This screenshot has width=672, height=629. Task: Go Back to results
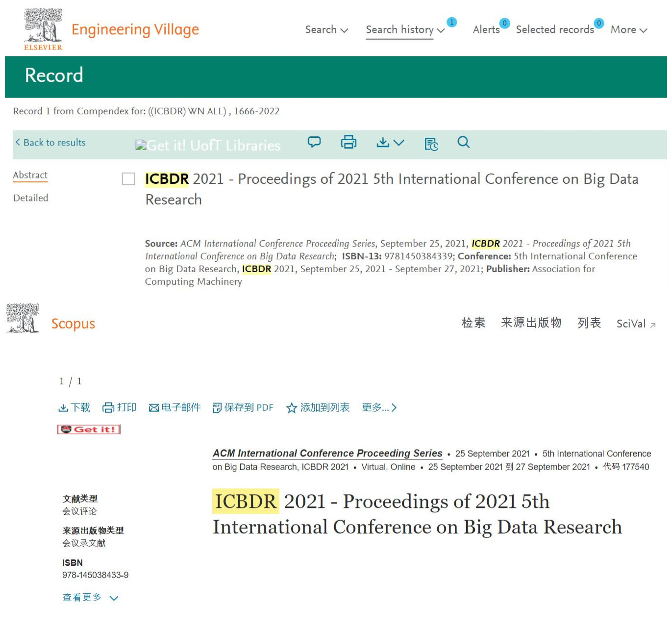point(50,143)
